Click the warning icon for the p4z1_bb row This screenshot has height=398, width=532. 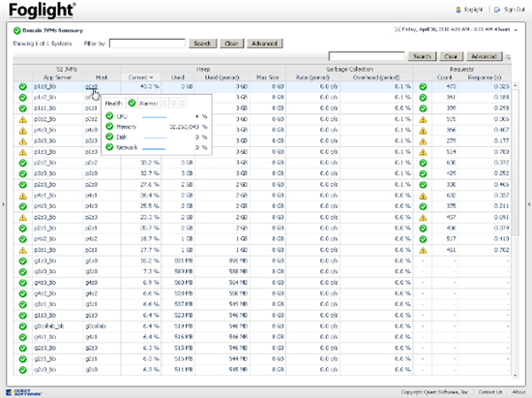pos(23,196)
